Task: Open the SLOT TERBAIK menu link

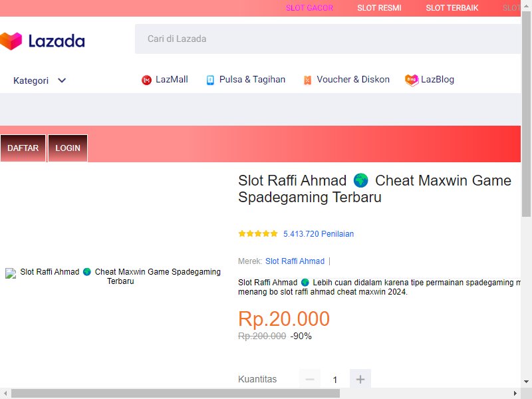Action: point(452,8)
